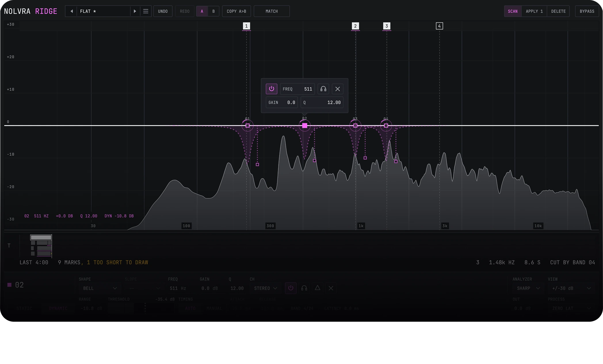Click the triangle icon in bottom band panel
Viewport: 603px width, 364px height.
tap(318, 288)
